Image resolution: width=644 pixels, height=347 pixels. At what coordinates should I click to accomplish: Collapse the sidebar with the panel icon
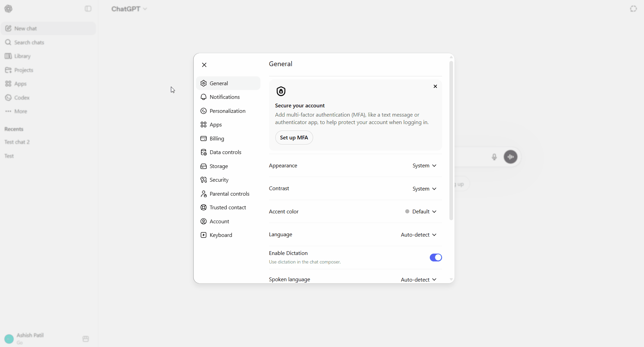click(x=88, y=9)
